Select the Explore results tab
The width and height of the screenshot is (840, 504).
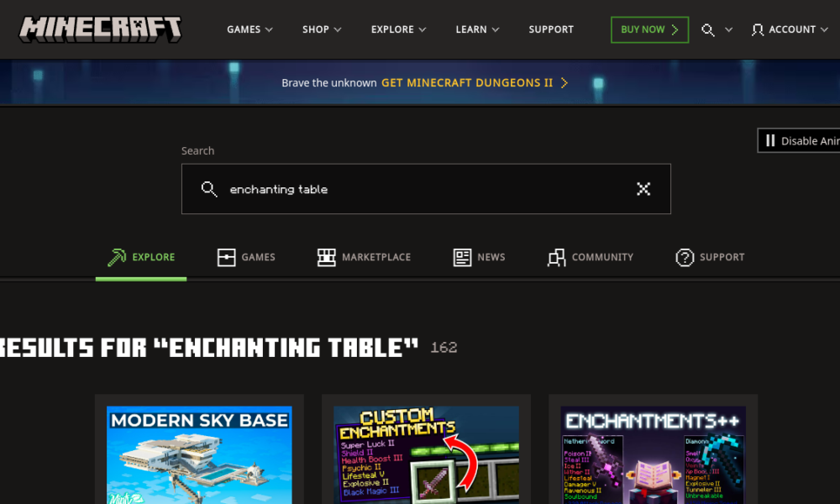[141, 257]
